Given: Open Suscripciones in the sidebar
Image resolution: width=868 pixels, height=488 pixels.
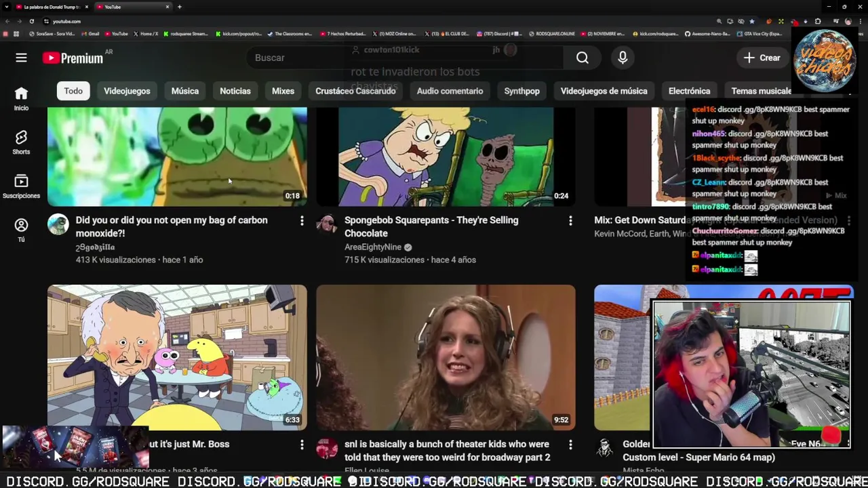Looking at the screenshot, I should tap(21, 186).
